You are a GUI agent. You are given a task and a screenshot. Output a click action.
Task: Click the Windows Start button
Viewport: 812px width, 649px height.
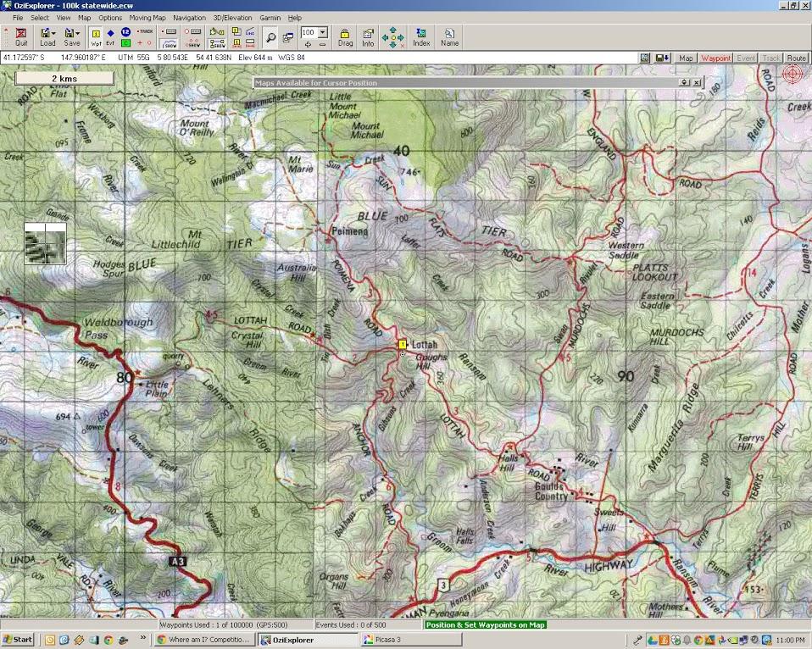18,640
